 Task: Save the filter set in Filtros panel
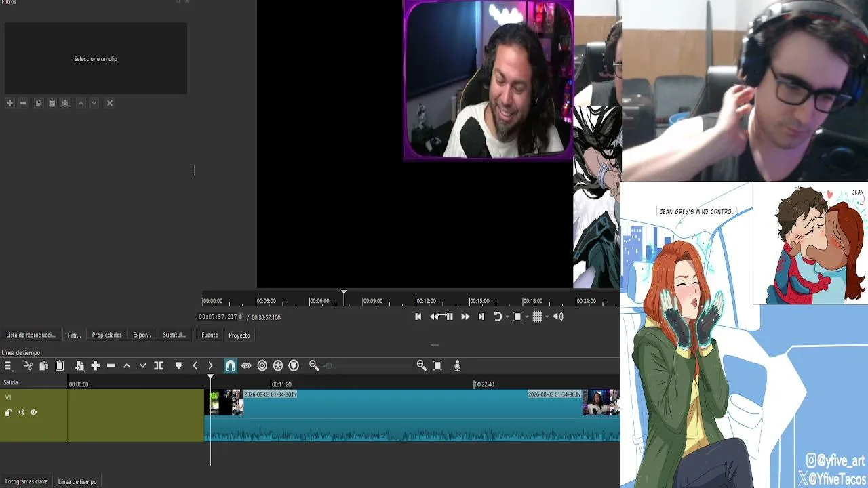coord(65,103)
